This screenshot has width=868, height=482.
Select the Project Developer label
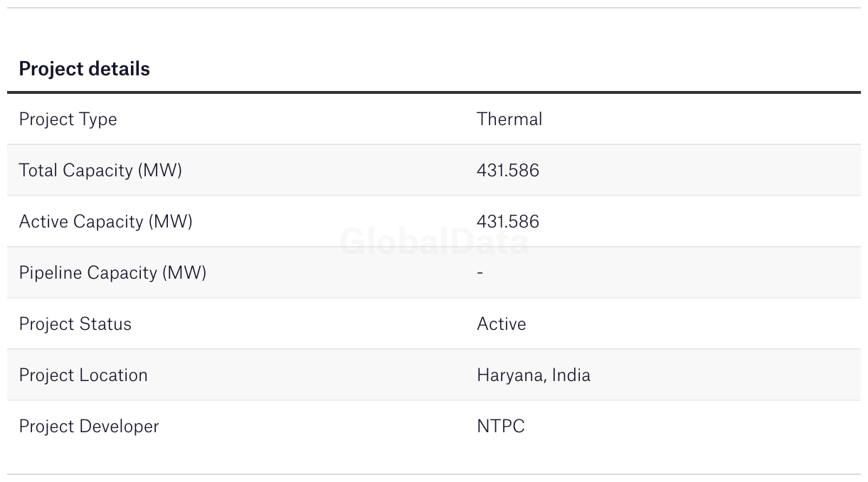89,427
